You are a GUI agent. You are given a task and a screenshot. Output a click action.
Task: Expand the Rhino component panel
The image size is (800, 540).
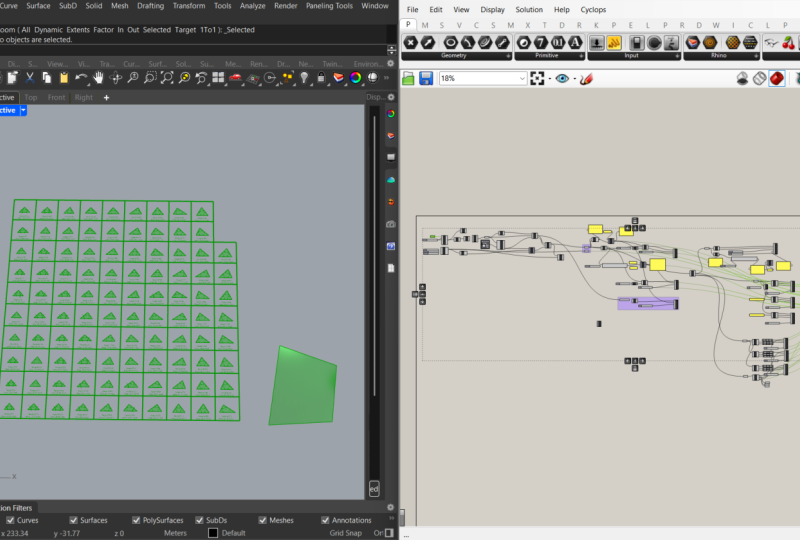(x=756, y=56)
